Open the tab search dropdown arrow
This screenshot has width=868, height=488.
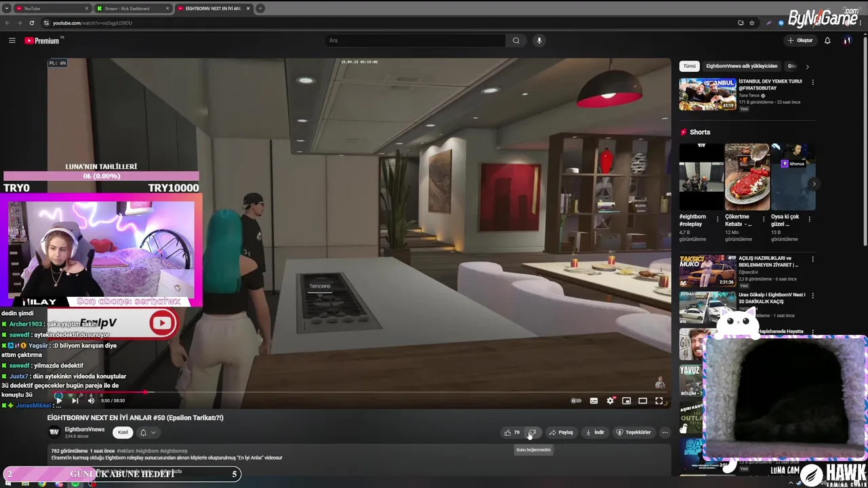coord(6,8)
